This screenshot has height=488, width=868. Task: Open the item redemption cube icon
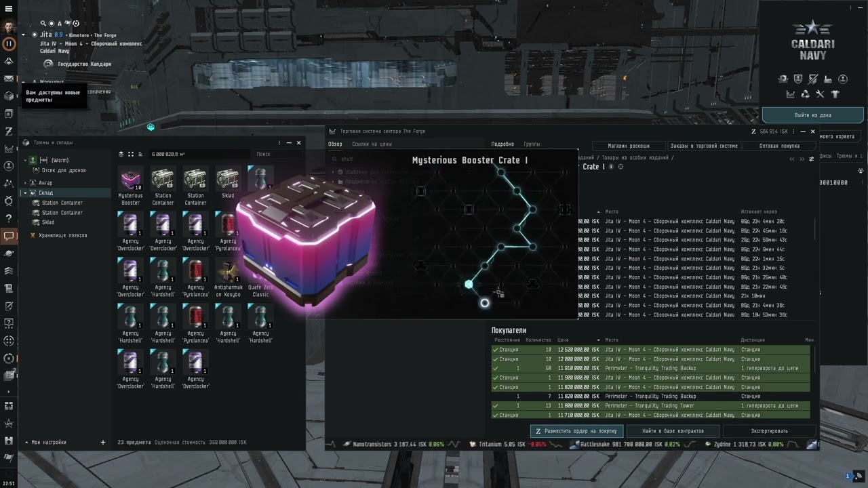pyautogui.click(x=9, y=96)
